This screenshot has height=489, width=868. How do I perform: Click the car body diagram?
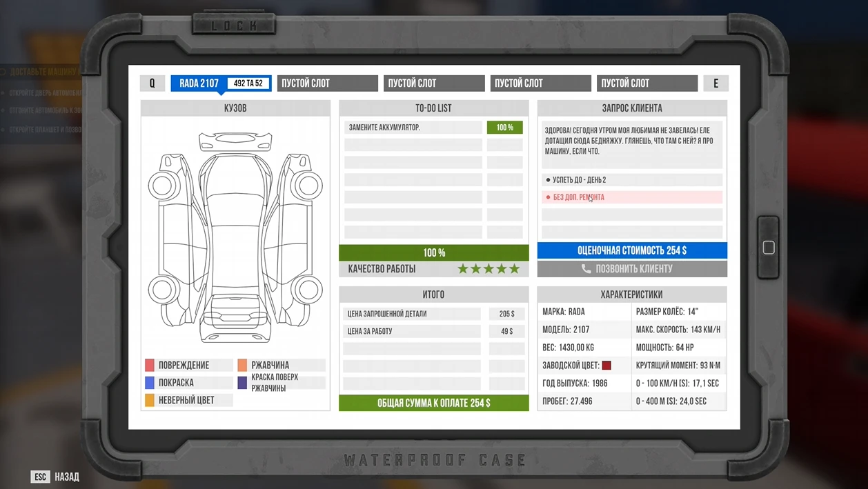[235, 238]
